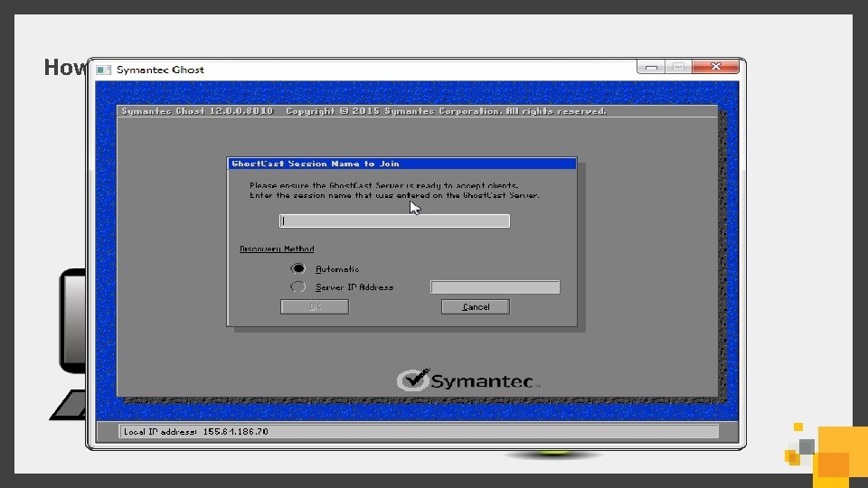Click the greyed-out OK button
This screenshot has width=868, height=488.
tap(315, 306)
